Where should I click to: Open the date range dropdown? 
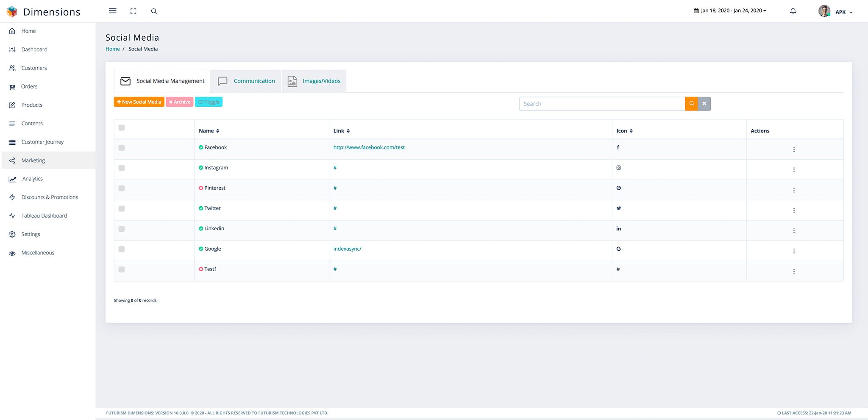730,11
